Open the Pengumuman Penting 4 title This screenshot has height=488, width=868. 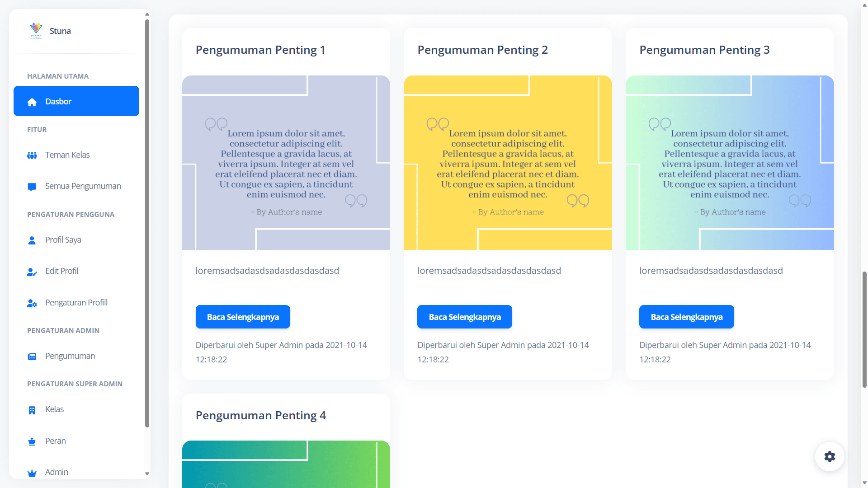pyautogui.click(x=261, y=415)
